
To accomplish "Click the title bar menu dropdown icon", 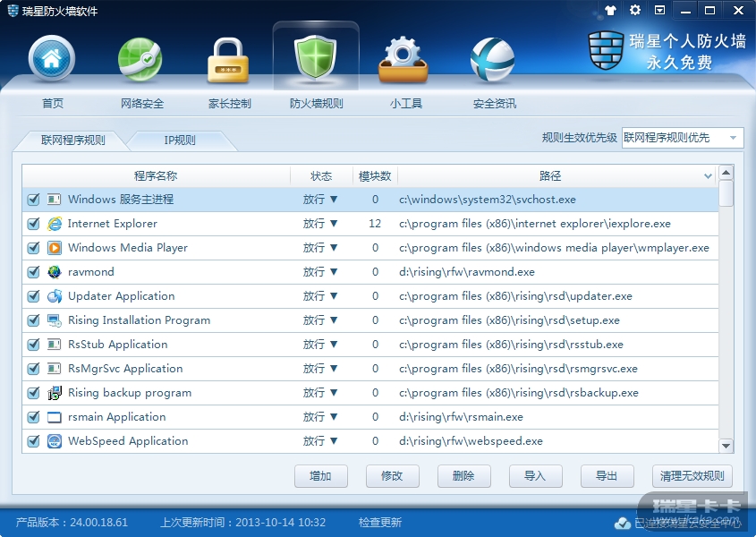I will point(660,10).
